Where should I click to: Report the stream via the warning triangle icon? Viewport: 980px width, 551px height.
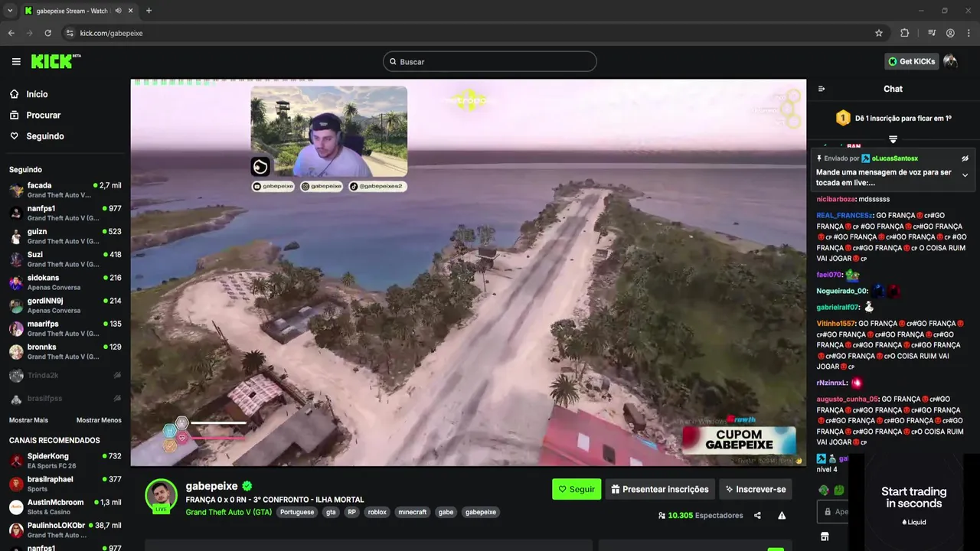pyautogui.click(x=782, y=516)
